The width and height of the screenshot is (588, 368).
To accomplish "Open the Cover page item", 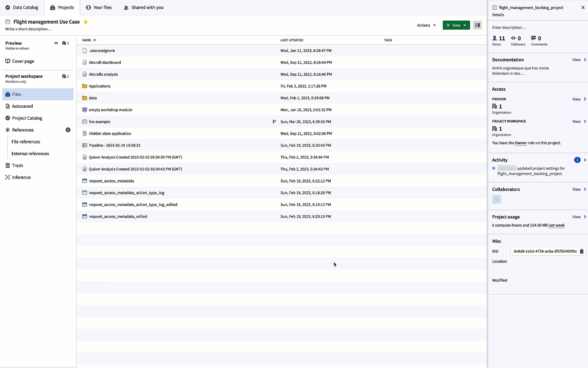I will pyautogui.click(x=38, y=61).
